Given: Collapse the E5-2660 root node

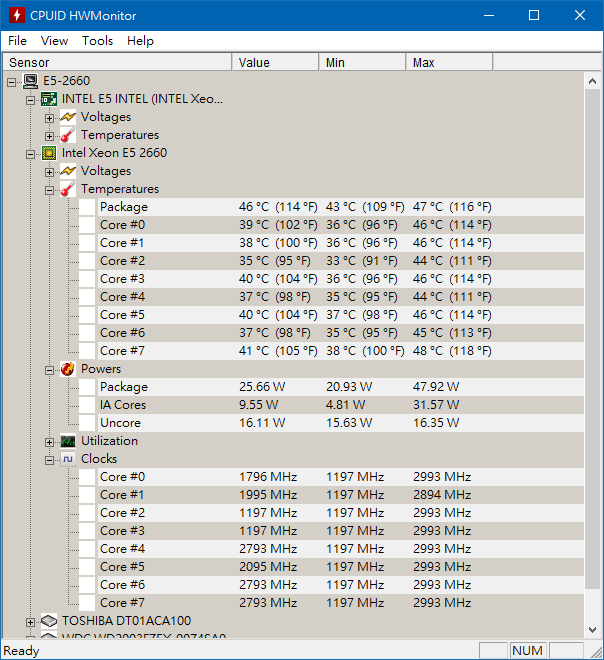Looking at the screenshot, I should click(x=11, y=82).
